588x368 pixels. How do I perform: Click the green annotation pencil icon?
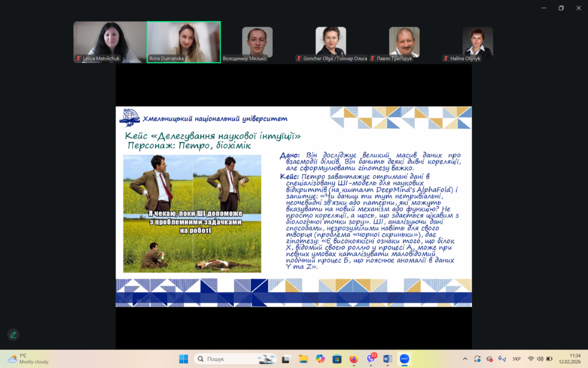tap(13, 335)
